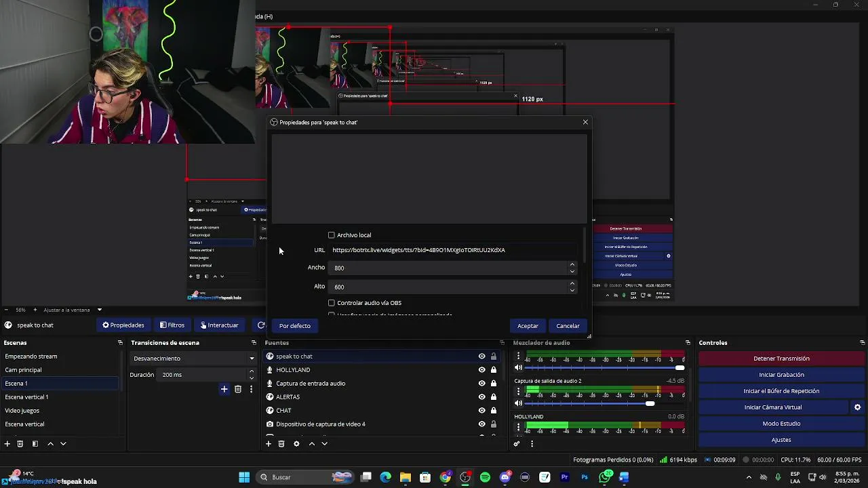This screenshot has height=488, width=868.
Task: Hide the HOLLYLAND source
Action: pos(482,370)
